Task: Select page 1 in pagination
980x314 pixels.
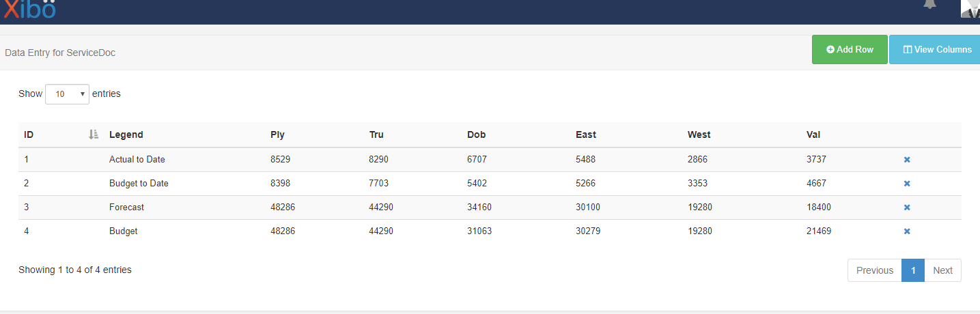Action: click(913, 270)
